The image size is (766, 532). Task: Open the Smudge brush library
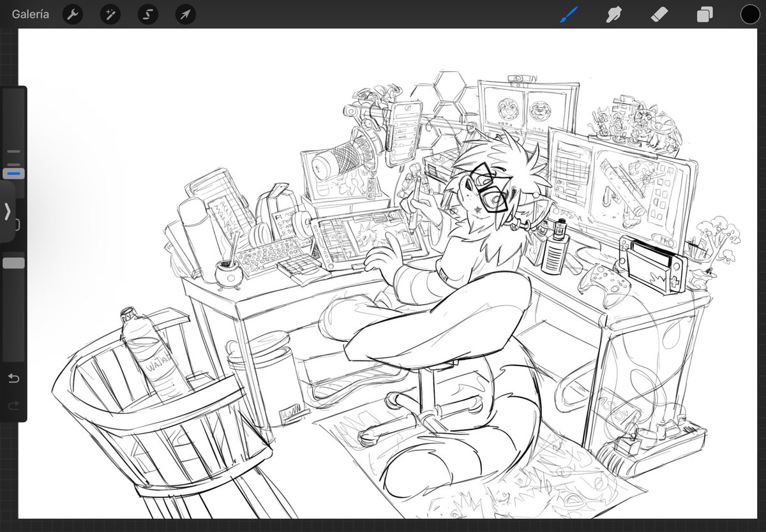pyautogui.click(x=613, y=14)
